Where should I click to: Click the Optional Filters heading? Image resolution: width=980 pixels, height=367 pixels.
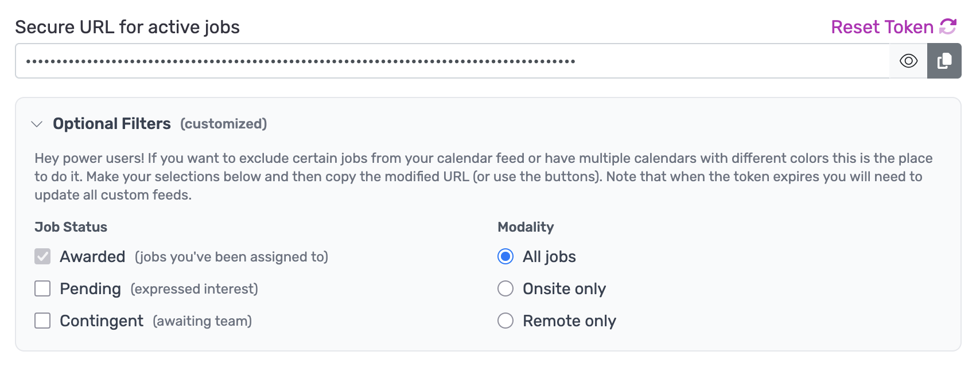click(x=112, y=124)
